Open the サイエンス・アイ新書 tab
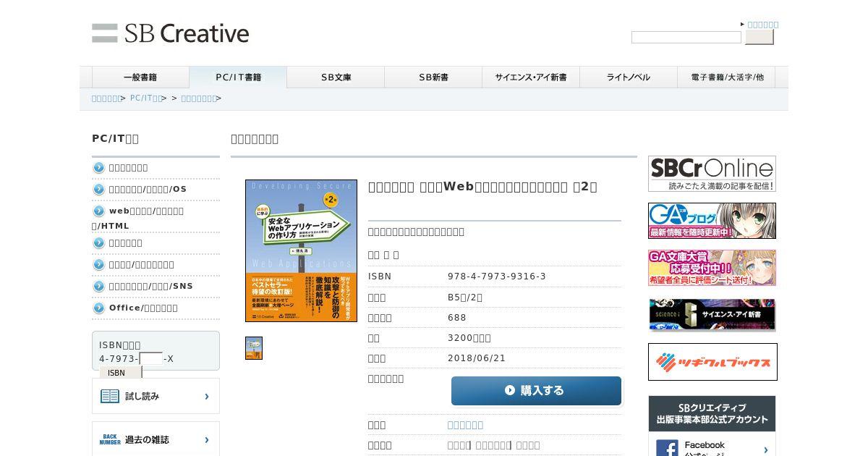The width and height of the screenshot is (868, 456). (531, 77)
